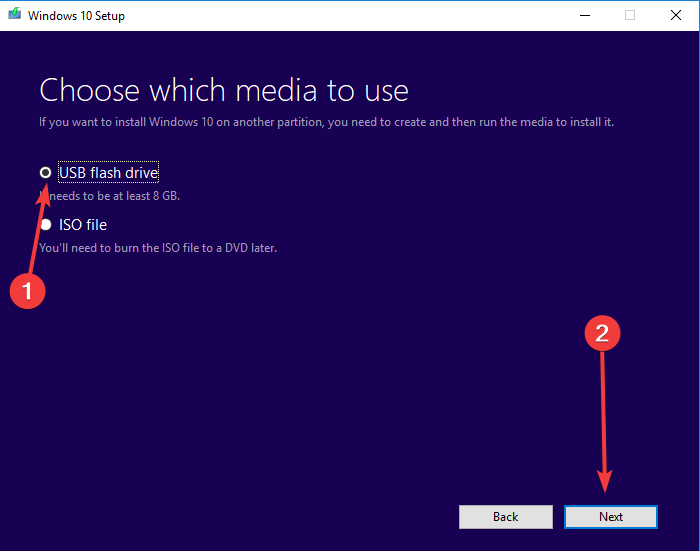
Task: Select the USB flash drive radio button
Action: [46, 172]
